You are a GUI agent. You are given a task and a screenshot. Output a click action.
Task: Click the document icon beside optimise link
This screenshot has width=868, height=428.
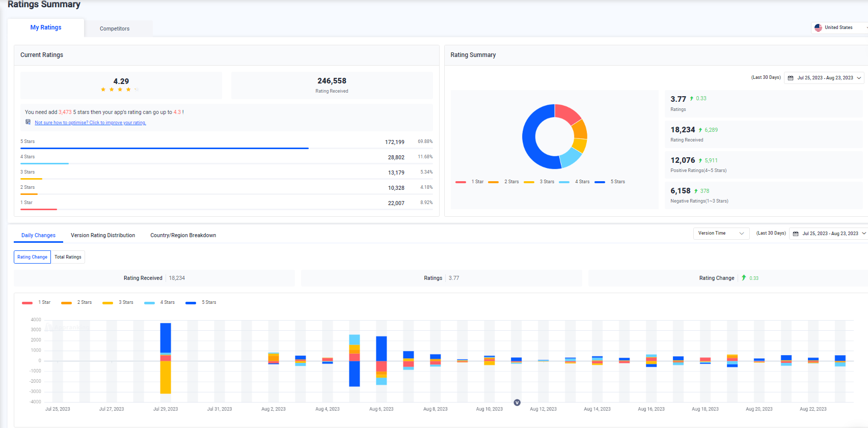click(28, 122)
